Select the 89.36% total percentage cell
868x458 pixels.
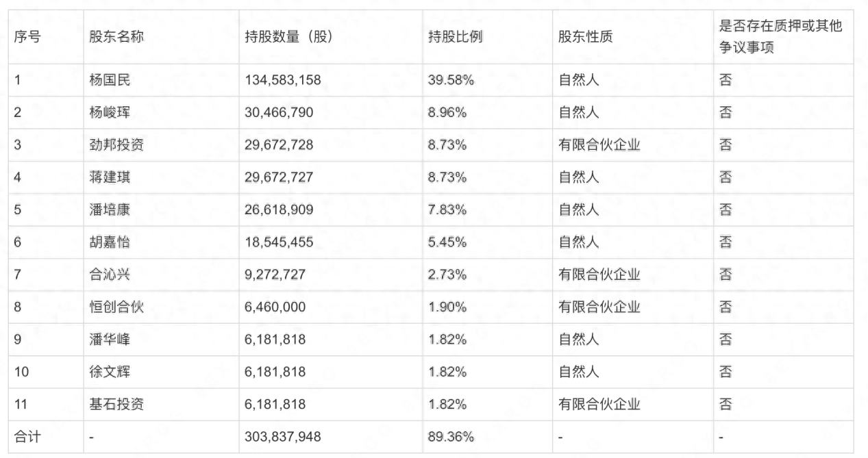point(451,437)
